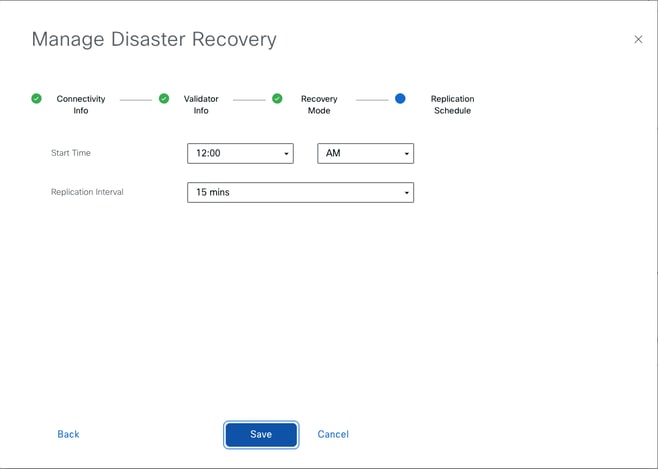Close the Manage Disaster Recovery dialog
Viewport: 658px width, 469px height.
(x=638, y=39)
